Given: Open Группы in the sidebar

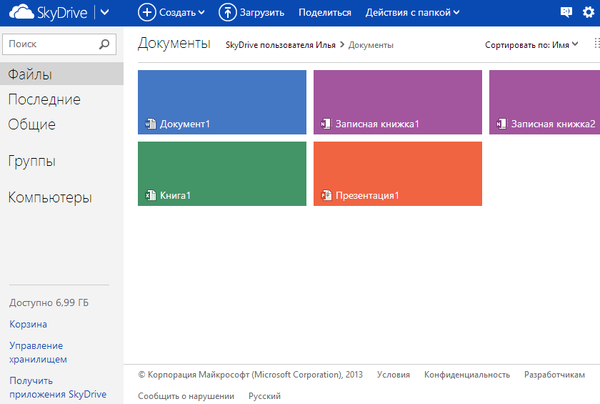Looking at the screenshot, I should 32,161.
